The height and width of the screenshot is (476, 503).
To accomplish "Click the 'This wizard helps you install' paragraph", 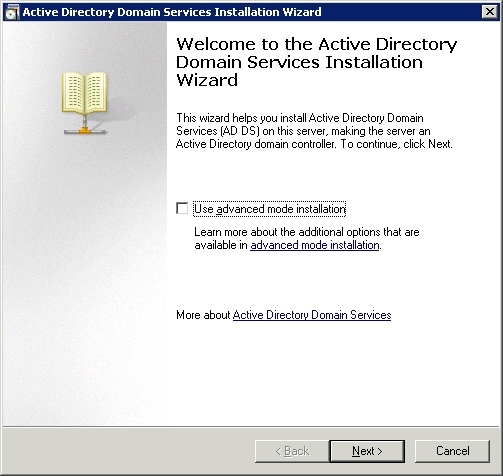I will pos(314,131).
